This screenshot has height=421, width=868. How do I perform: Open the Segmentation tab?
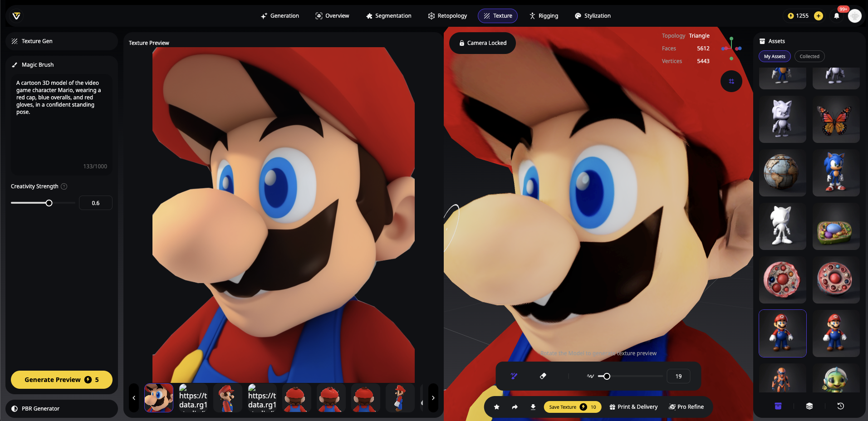[x=389, y=16]
